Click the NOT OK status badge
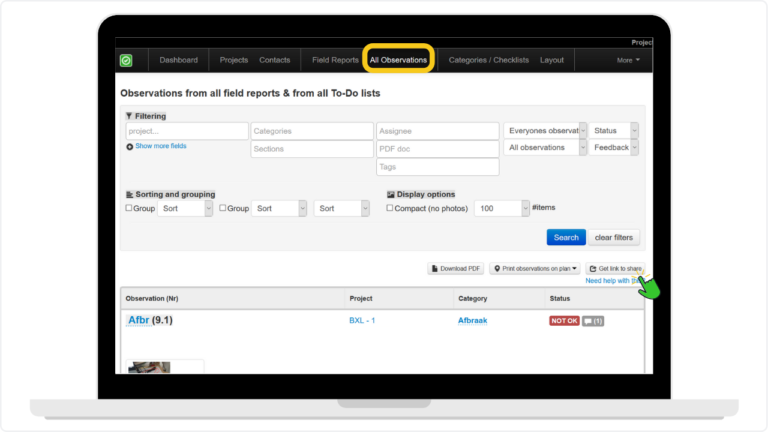This screenshot has height=432, width=768. (563, 321)
